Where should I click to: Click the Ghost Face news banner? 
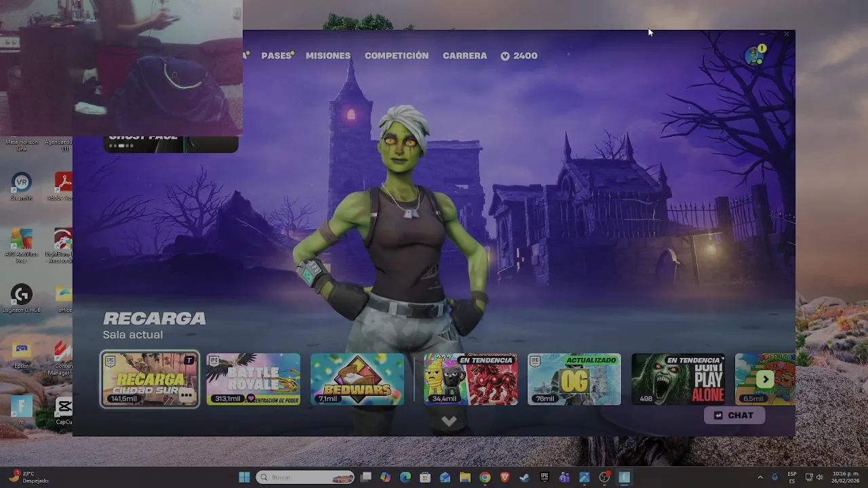(170, 143)
